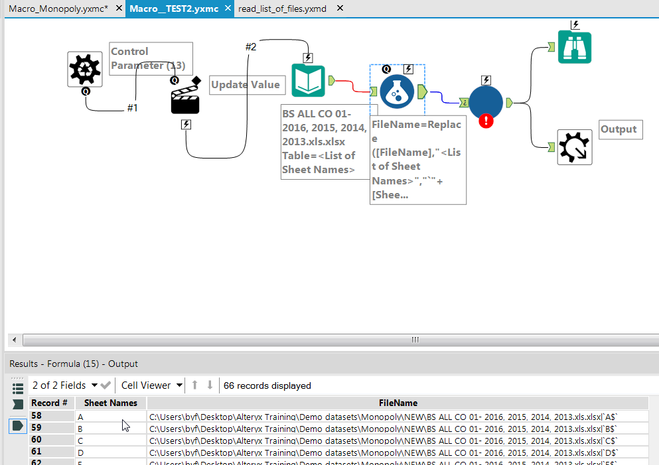Click lightning anchor above blue circle tool
Image resolution: width=659 pixels, height=465 pixels.
[486, 80]
